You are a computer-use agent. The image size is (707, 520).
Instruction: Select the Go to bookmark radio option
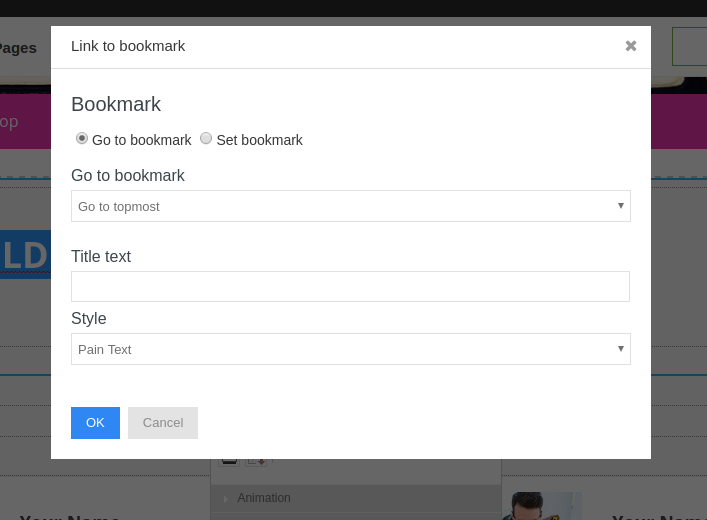tap(82, 138)
